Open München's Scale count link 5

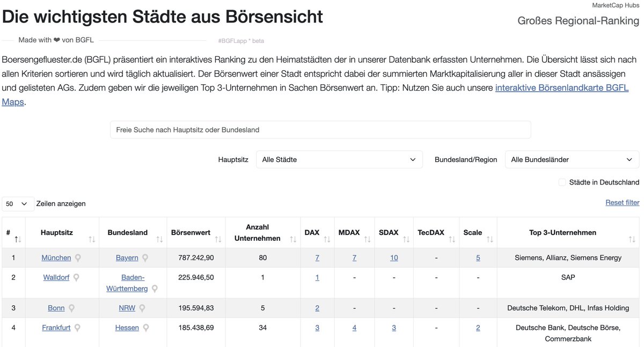point(478,258)
